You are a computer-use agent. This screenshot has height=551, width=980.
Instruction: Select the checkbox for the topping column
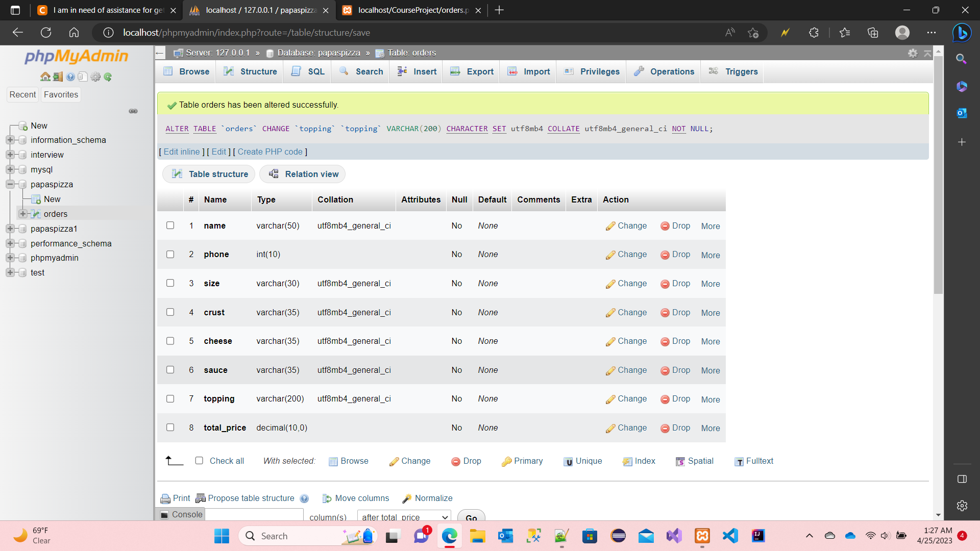[170, 398]
